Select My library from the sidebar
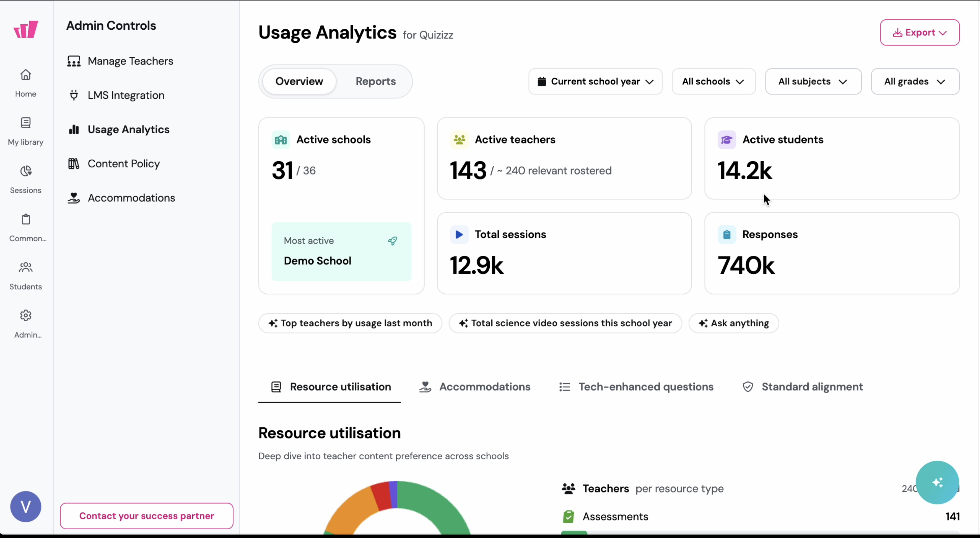980x538 pixels. click(x=26, y=131)
